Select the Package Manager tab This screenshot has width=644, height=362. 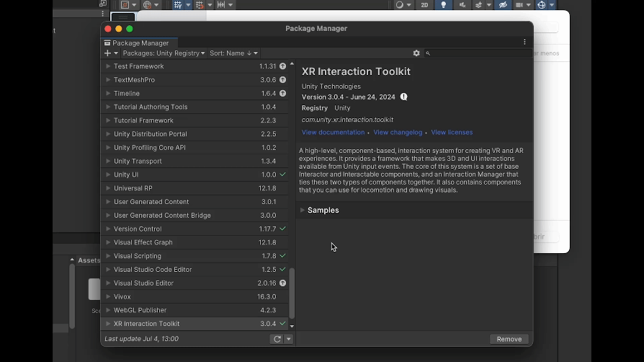click(x=140, y=43)
